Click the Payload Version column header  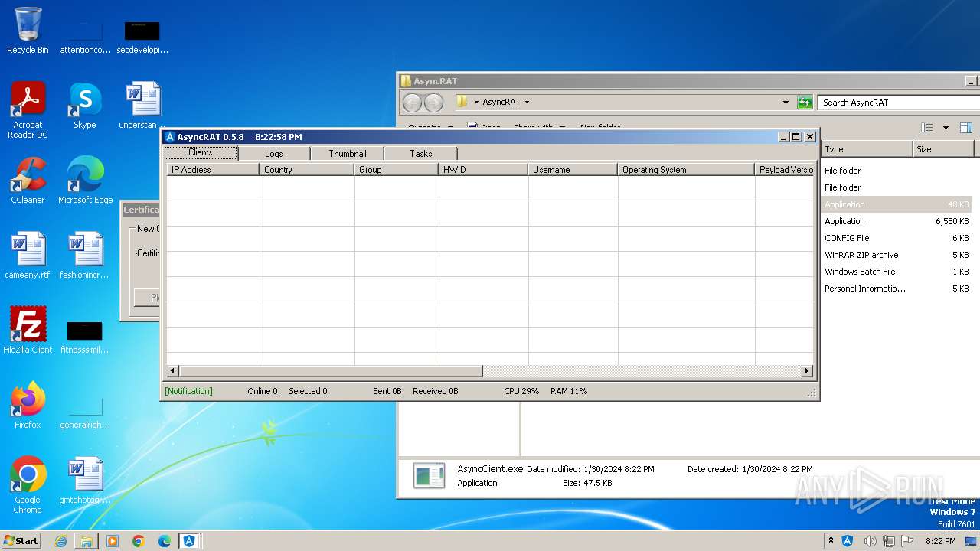pyautogui.click(x=785, y=170)
